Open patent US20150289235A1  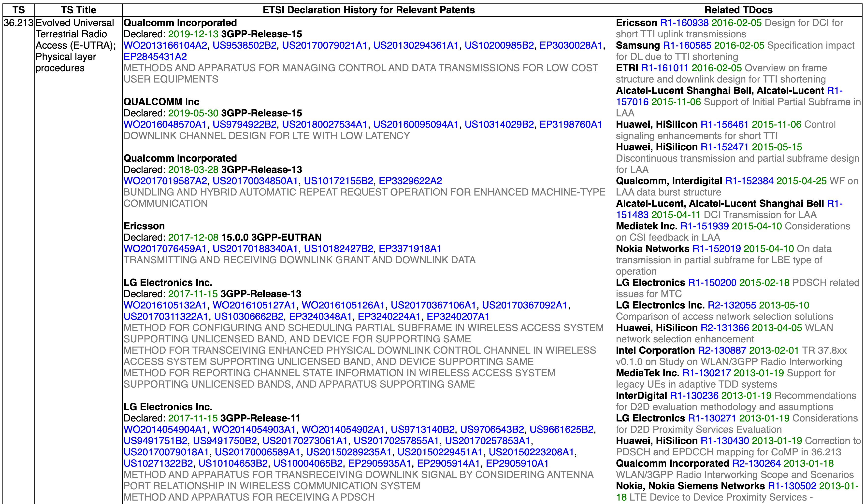(x=349, y=452)
